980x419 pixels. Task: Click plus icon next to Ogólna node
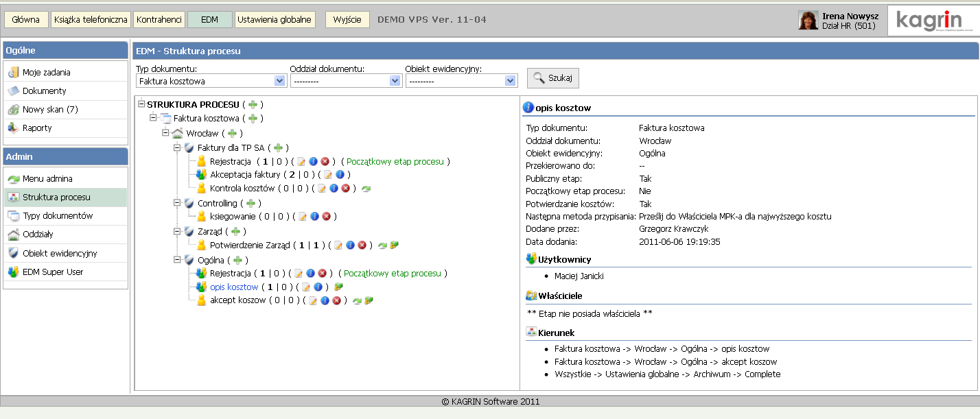[x=237, y=260]
